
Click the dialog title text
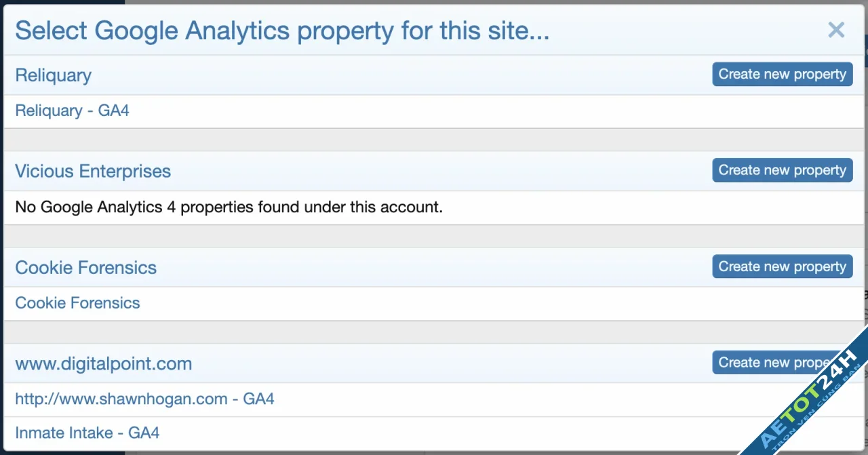coord(282,31)
